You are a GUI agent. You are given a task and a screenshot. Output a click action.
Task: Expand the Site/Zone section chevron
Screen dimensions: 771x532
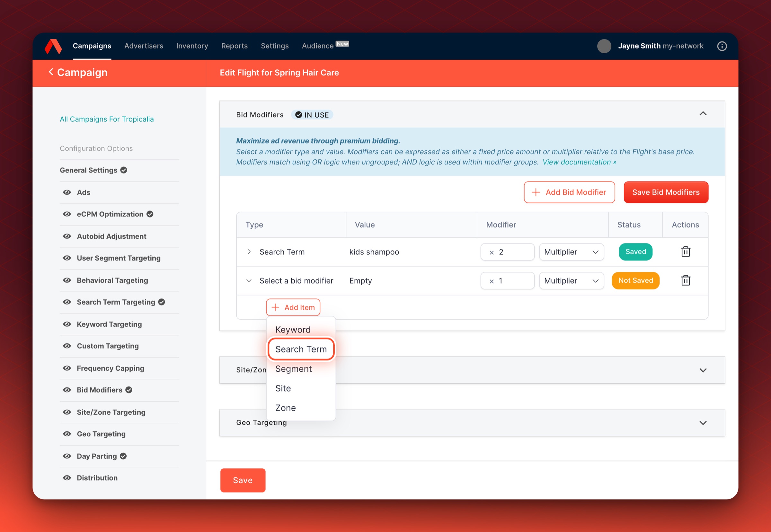pyautogui.click(x=703, y=370)
